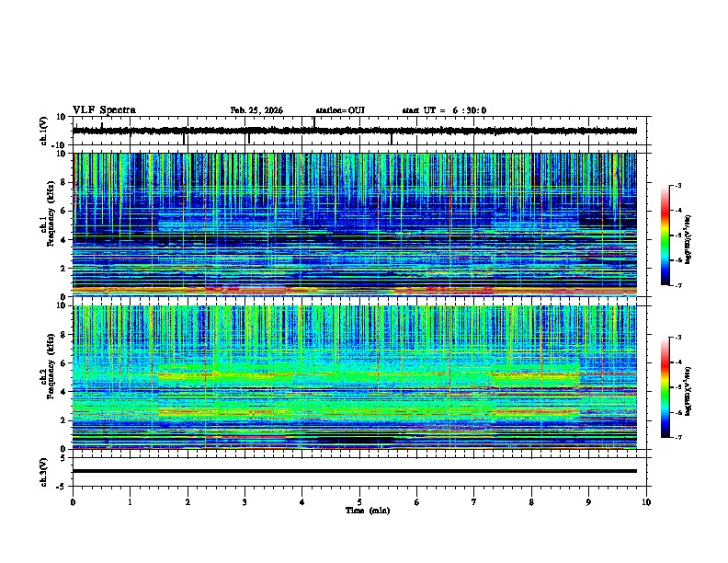This screenshot has height=563, width=728.
Task: Click time axis tick label "1"
Action: [x=130, y=502]
